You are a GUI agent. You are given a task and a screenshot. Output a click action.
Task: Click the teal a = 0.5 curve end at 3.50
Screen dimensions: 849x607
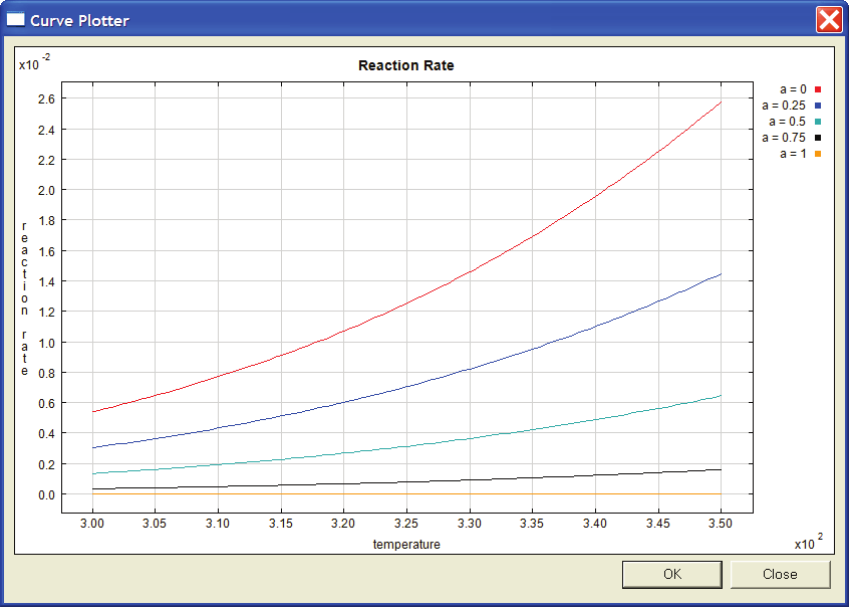tap(721, 396)
